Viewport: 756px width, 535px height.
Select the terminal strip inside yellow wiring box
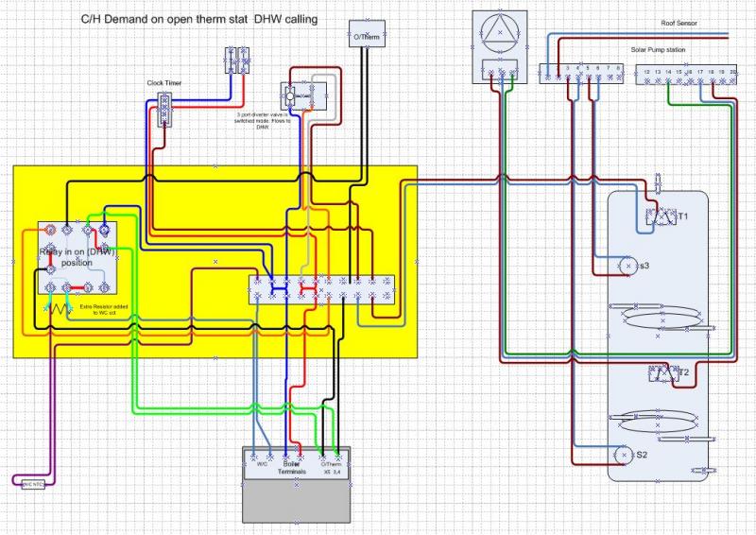(x=321, y=288)
